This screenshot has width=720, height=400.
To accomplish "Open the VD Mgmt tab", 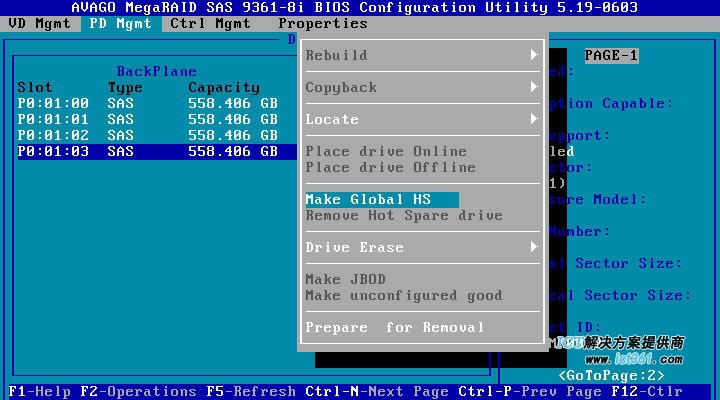I will [x=39, y=23].
